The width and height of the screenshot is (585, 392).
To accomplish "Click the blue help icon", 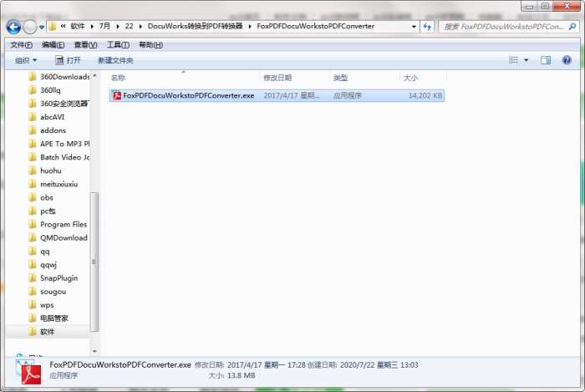I will tap(567, 60).
